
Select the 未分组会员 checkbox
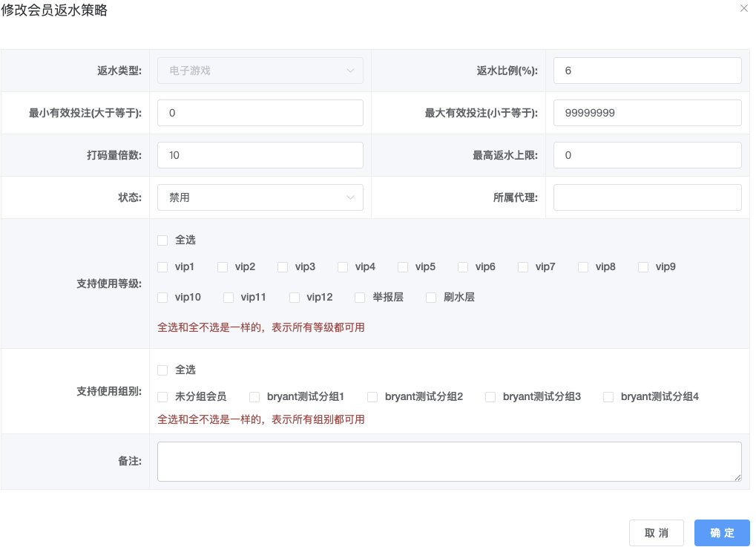click(162, 397)
